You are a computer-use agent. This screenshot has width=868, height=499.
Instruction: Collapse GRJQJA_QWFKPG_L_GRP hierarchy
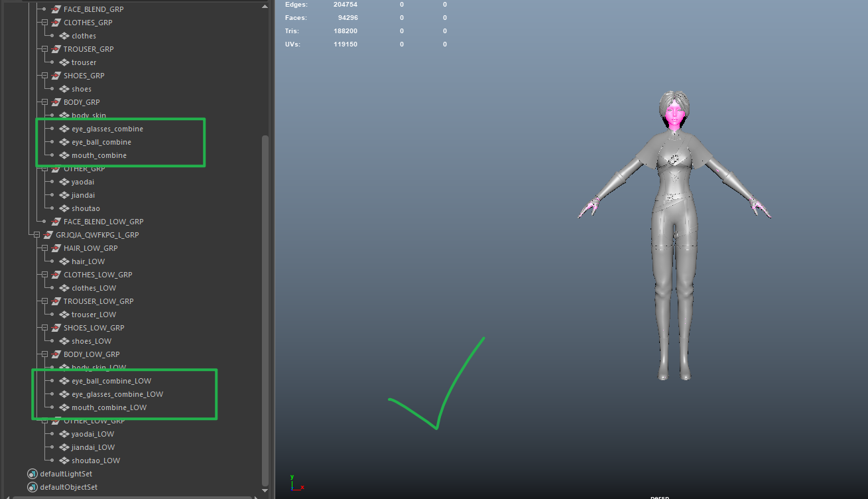point(36,235)
